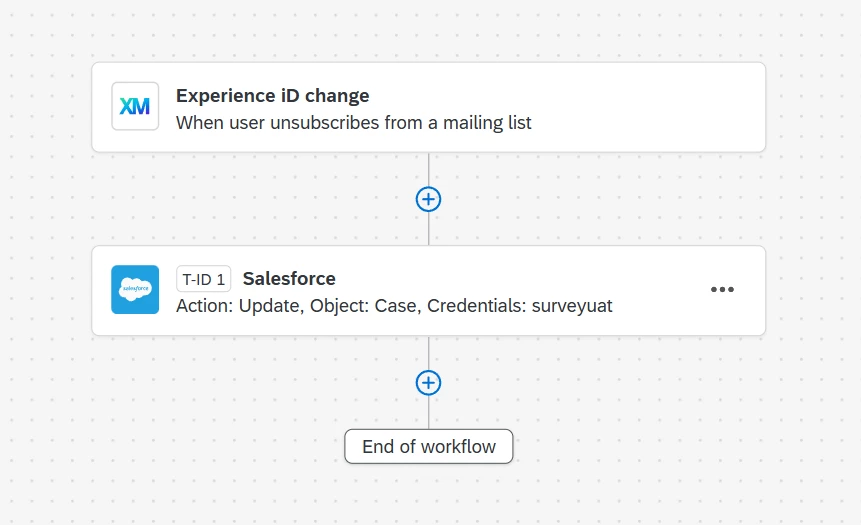The image size is (861, 525).
Task: Click the connector line above the Salesforce card
Action: pos(428,230)
